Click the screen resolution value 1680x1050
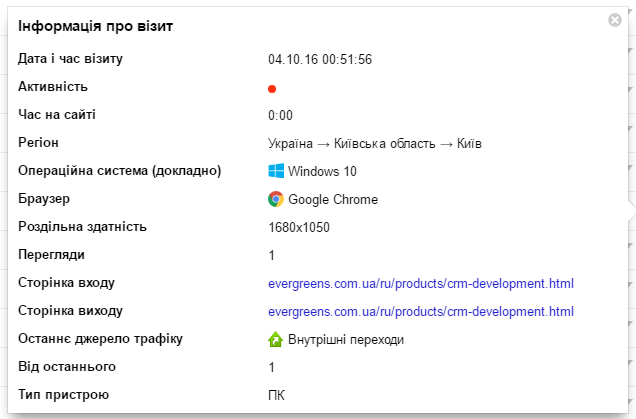The image size is (636, 419). (x=299, y=228)
